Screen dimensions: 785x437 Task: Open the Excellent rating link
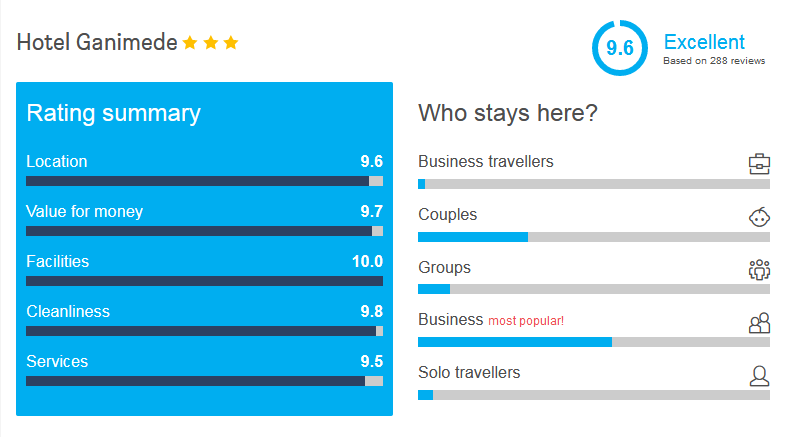click(x=704, y=42)
